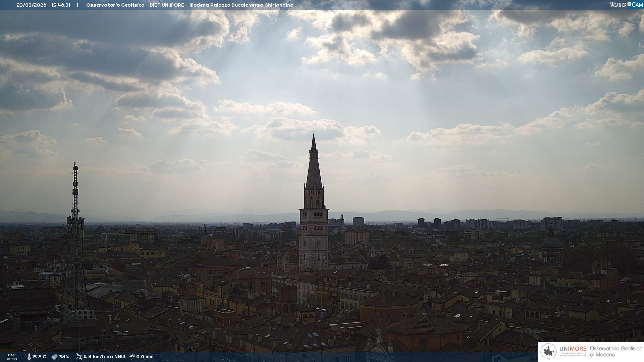Click the wind anemometer icon
Image resolution: width=644 pixels, height=362 pixels.
click(x=79, y=357)
